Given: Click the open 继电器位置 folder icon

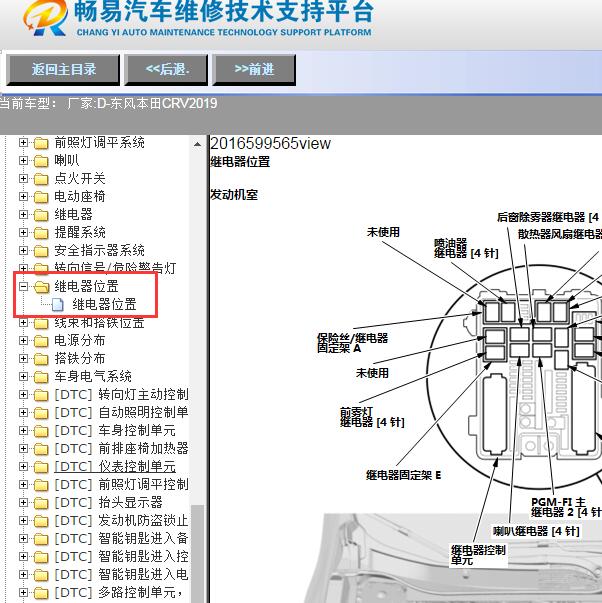Looking at the screenshot, I should (41, 287).
